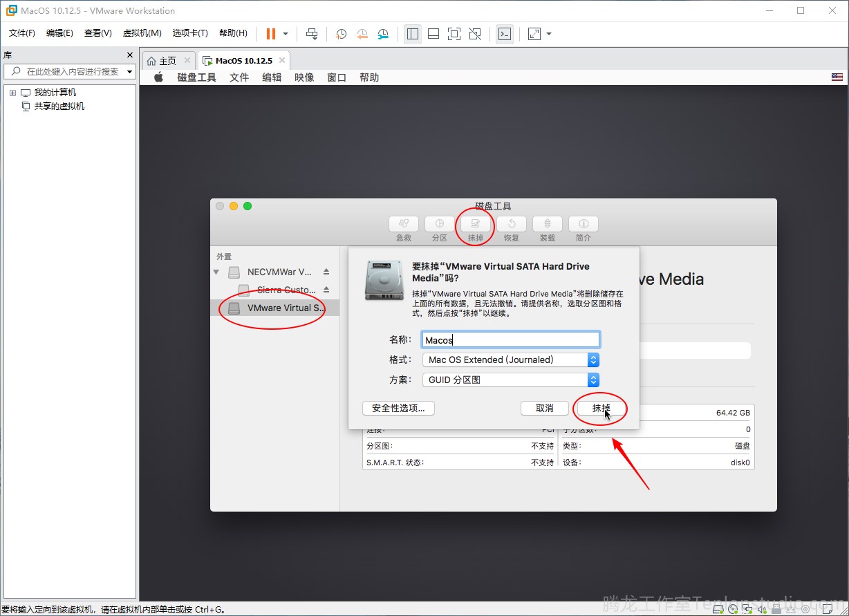Screen dimensions: 849x616
Task: Open the Format (格式) dropdown
Action: 510,360
